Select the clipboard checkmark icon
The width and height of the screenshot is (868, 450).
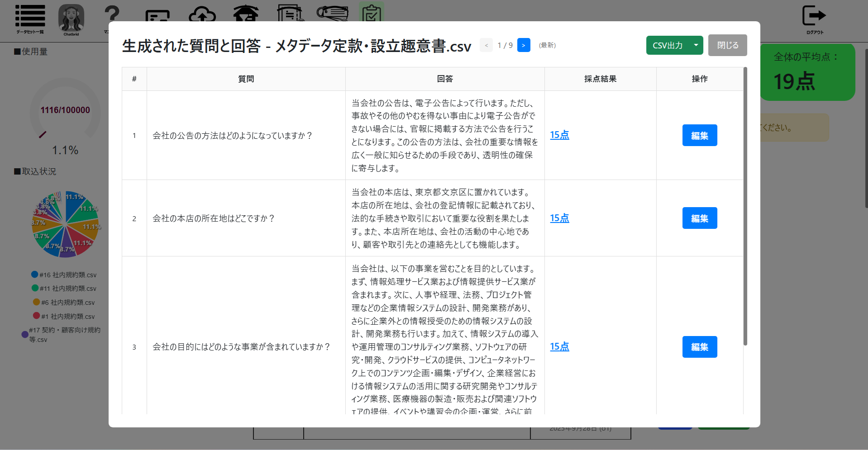coord(372,13)
